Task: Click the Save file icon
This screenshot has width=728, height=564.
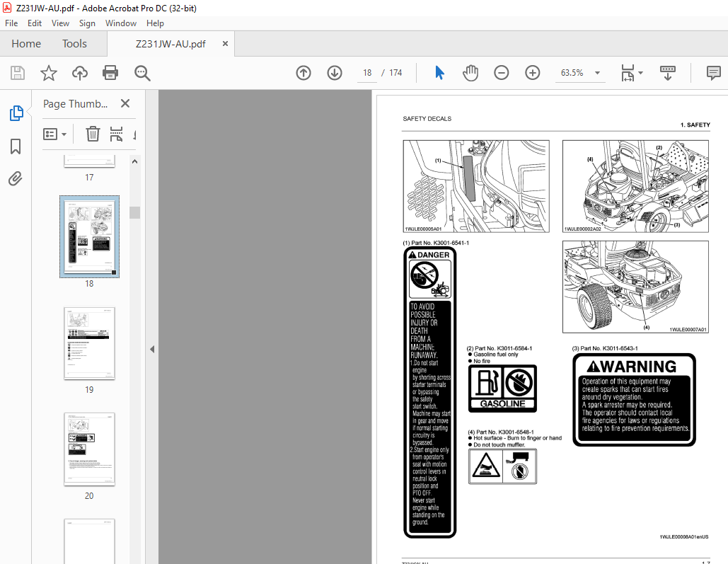Action: pyautogui.click(x=18, y=73)
